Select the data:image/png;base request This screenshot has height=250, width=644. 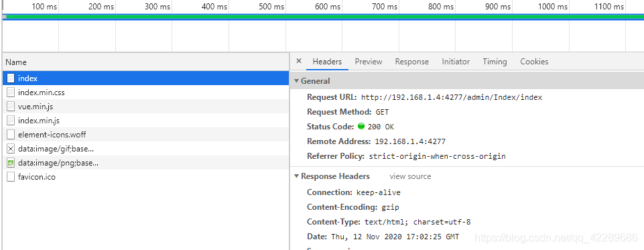point(145,163)
